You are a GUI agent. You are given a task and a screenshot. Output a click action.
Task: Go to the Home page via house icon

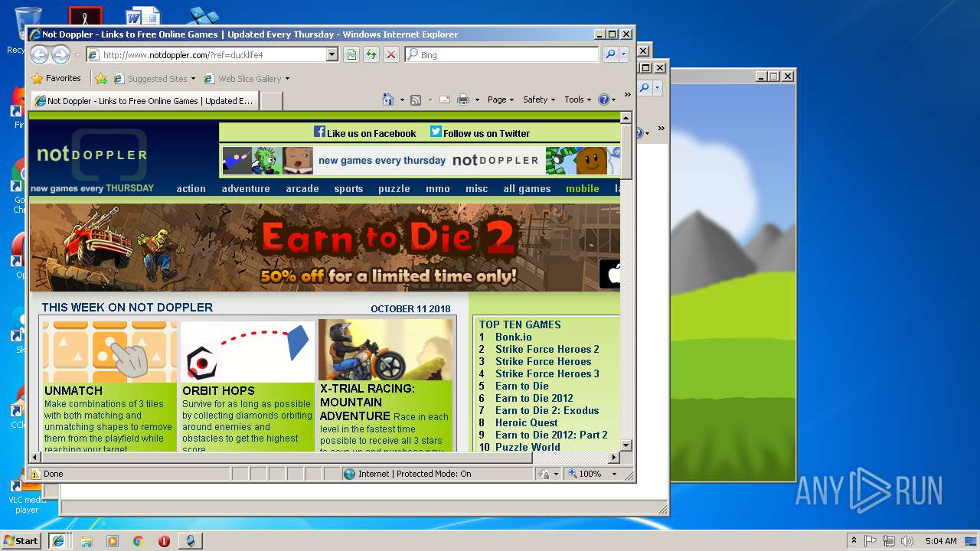pyautogui.click(x=388, y=99)
